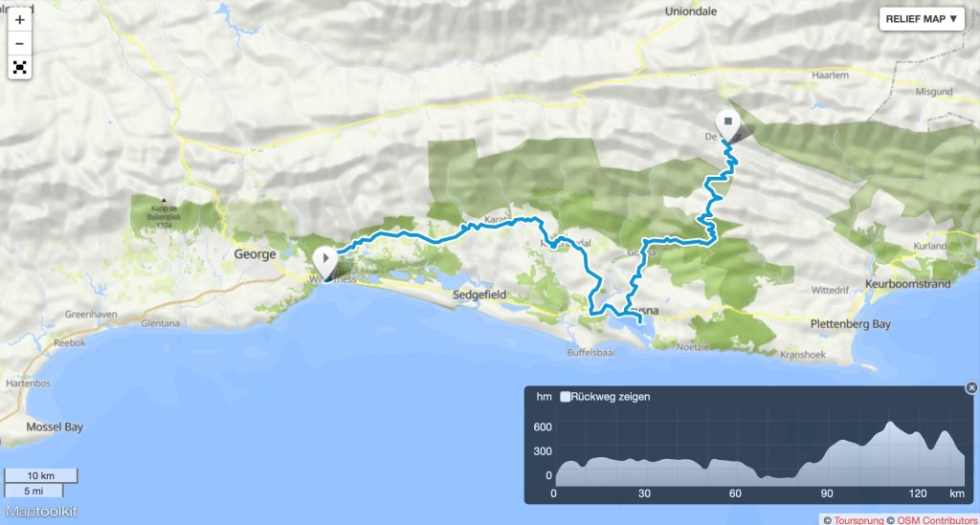Click the George city label
This screenshot has width=980, height=525.
[255, 254]
